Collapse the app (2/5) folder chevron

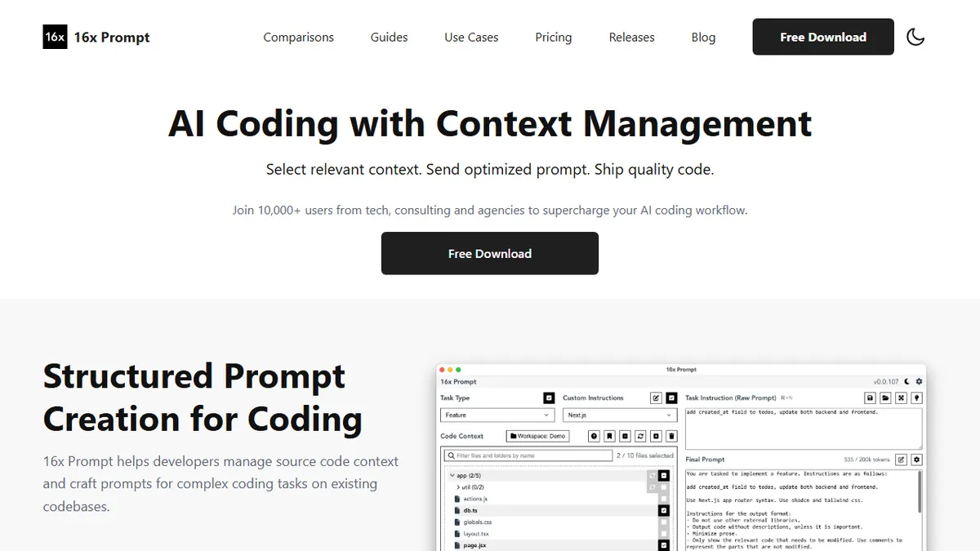(x=452, y=475)
